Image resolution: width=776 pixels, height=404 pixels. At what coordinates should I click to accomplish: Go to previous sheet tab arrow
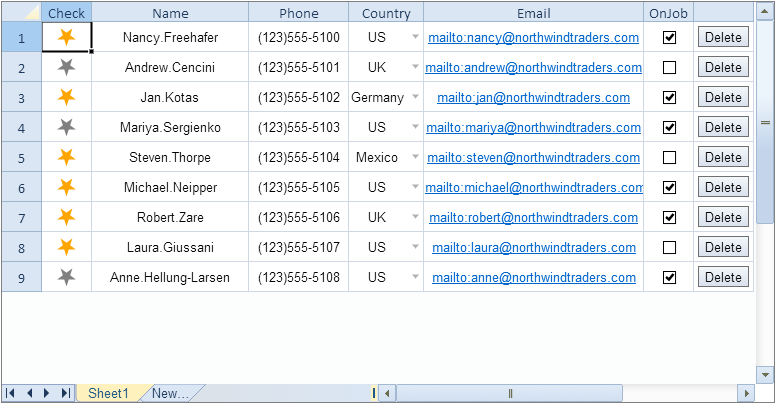[x=29, y=393]
